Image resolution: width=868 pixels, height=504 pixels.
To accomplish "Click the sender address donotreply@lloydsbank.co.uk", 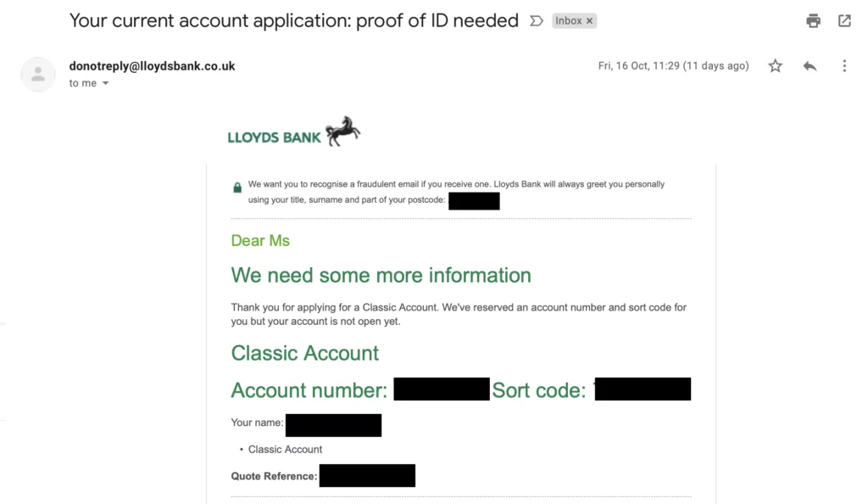I will [x=152, y=66].
